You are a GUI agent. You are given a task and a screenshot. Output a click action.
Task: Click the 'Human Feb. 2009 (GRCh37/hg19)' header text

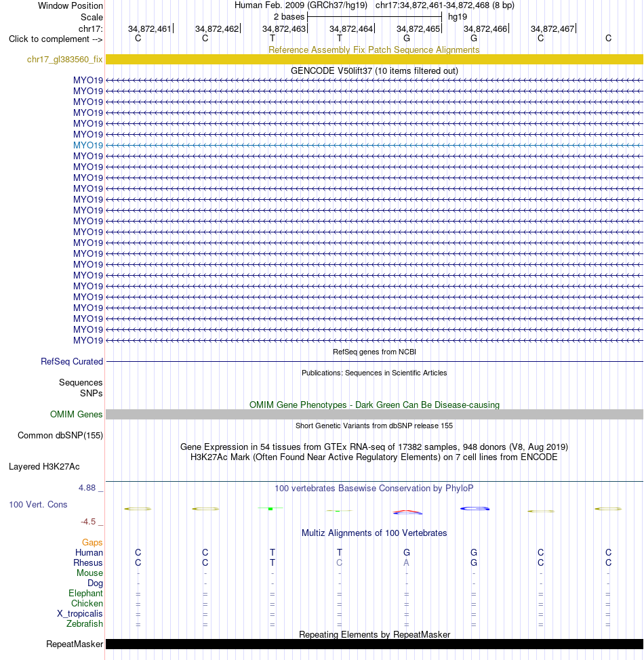tap(301, 5)
